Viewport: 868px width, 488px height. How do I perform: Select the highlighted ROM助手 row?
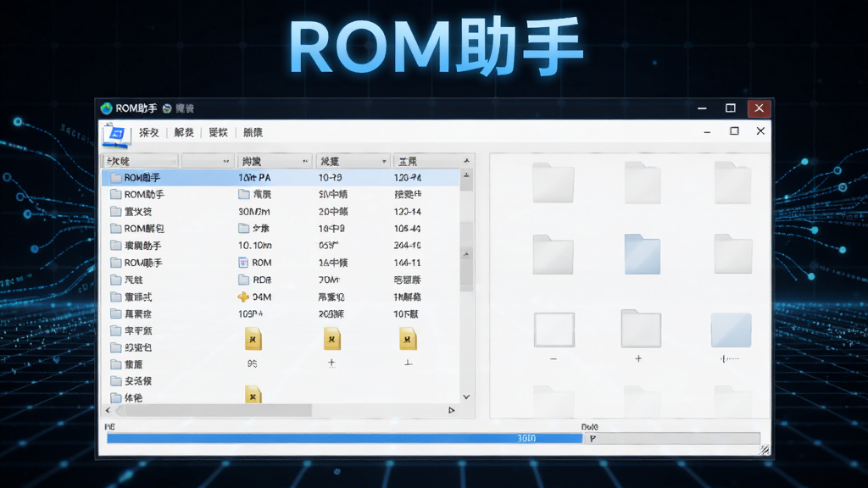281,178
